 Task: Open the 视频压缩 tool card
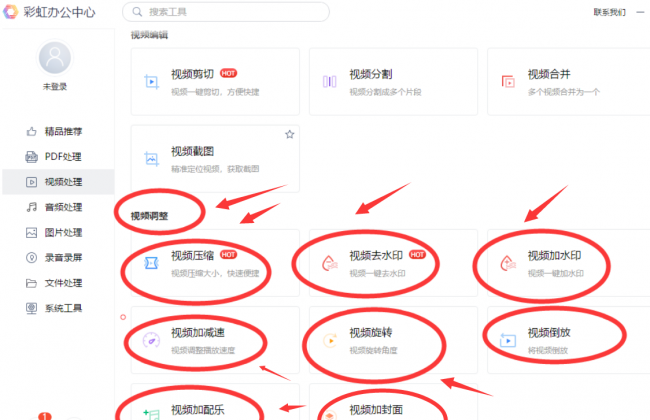tap(215, 263)
